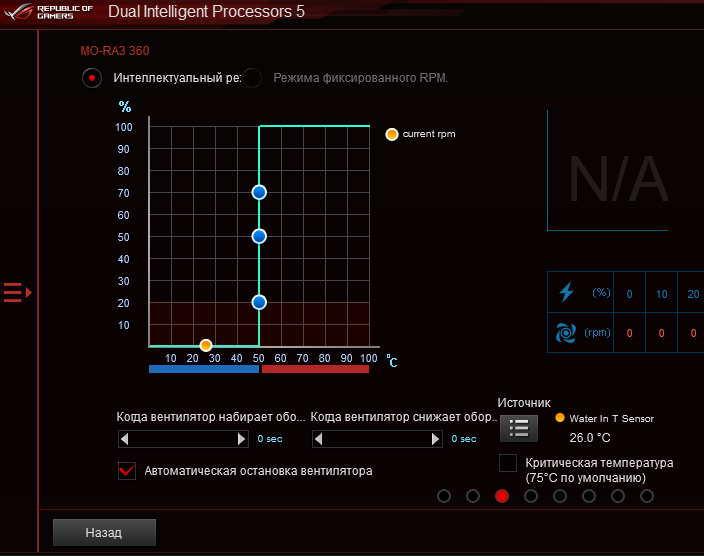Click the 10 percent column header cell

pyautogui.click(x=661, y=292)
